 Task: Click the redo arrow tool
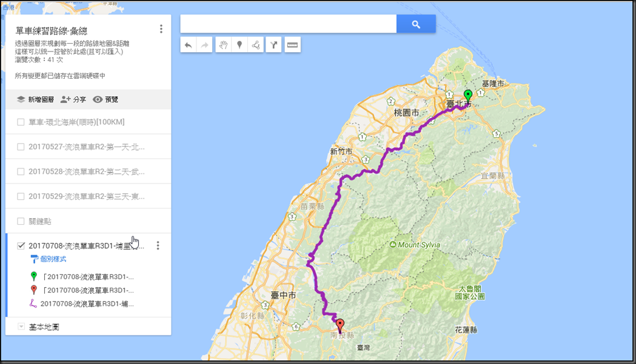click(204, 45)
